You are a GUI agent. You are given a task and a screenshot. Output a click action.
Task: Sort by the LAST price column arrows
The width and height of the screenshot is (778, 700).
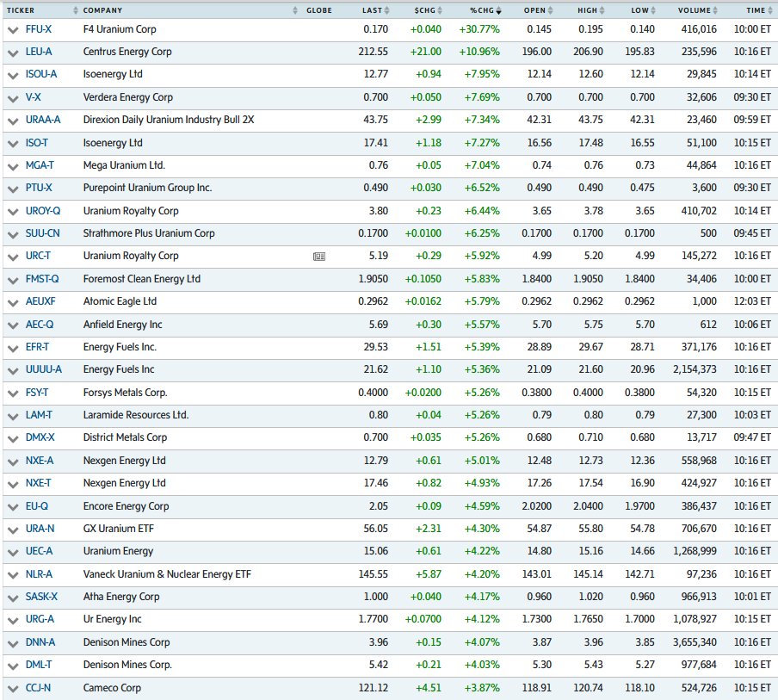[386, 10]
